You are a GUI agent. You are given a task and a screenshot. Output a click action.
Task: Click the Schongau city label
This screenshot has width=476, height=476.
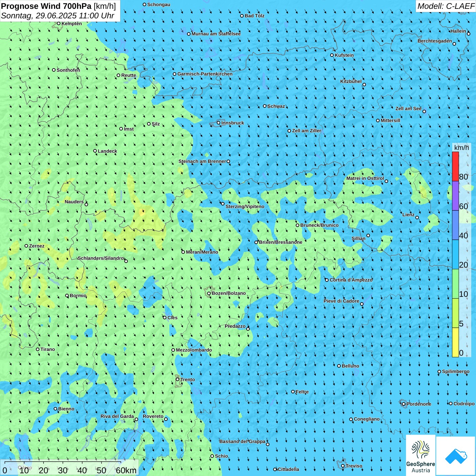[x=158, y=4]
